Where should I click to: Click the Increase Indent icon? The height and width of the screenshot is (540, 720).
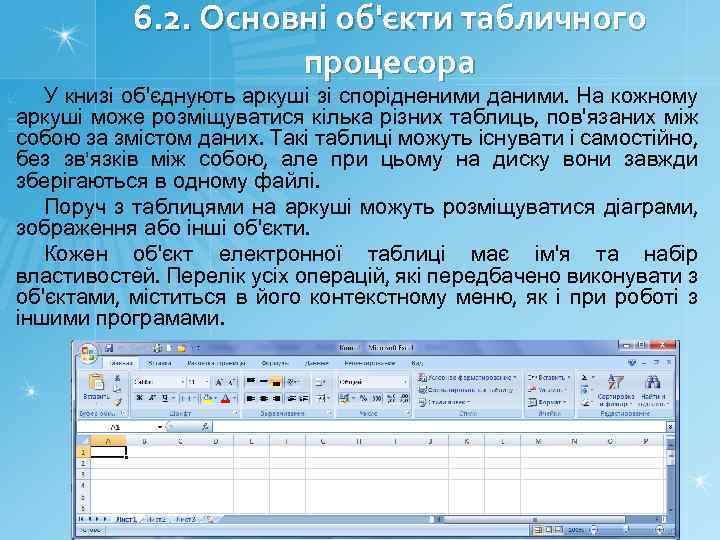pyautogui.click(x=304, y=398)
